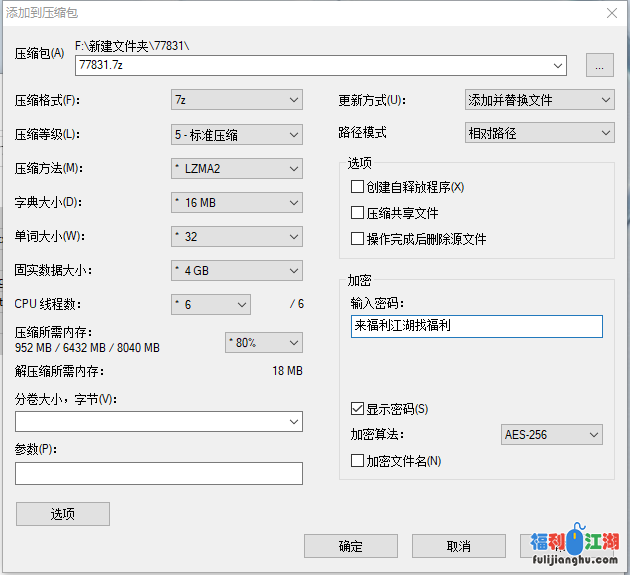Click the browse "..." button for archive path
The image size is (630, 575).
click(599, 65)
